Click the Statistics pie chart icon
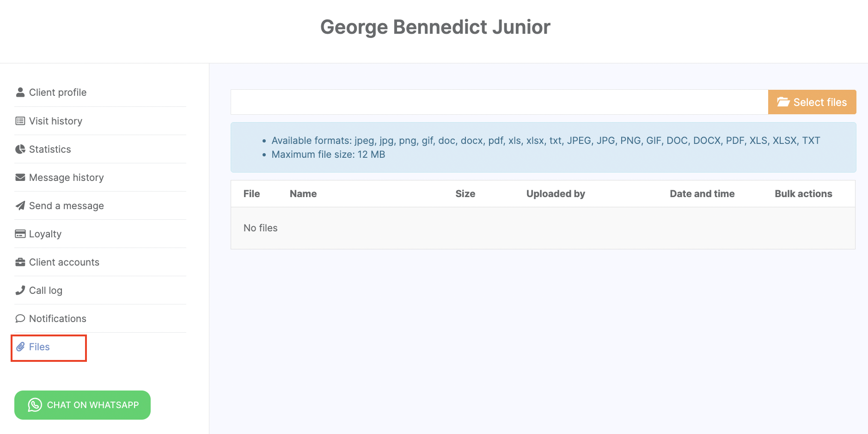The height and width of the screenshot is (434, 868). tap(20, 149)
